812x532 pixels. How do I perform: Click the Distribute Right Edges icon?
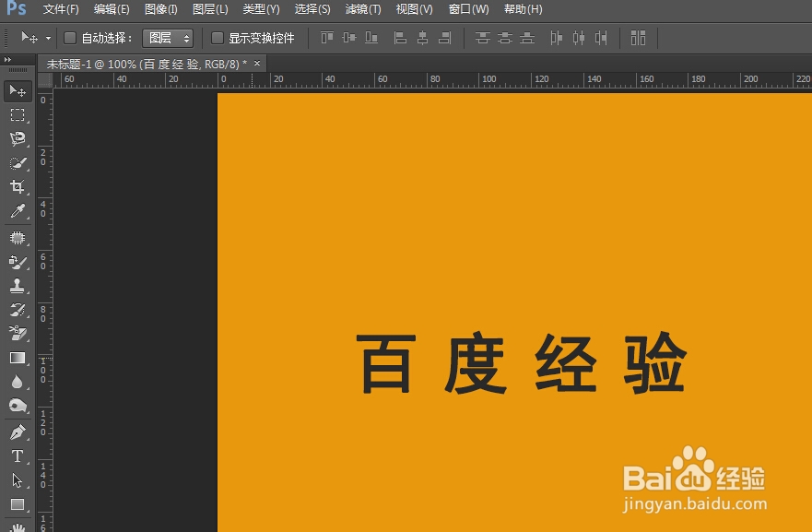(601, 38)
